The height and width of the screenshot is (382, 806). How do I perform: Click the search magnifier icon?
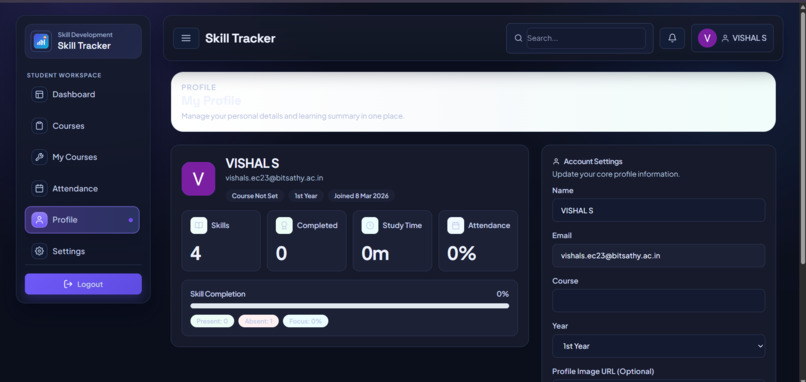[518, 38]
